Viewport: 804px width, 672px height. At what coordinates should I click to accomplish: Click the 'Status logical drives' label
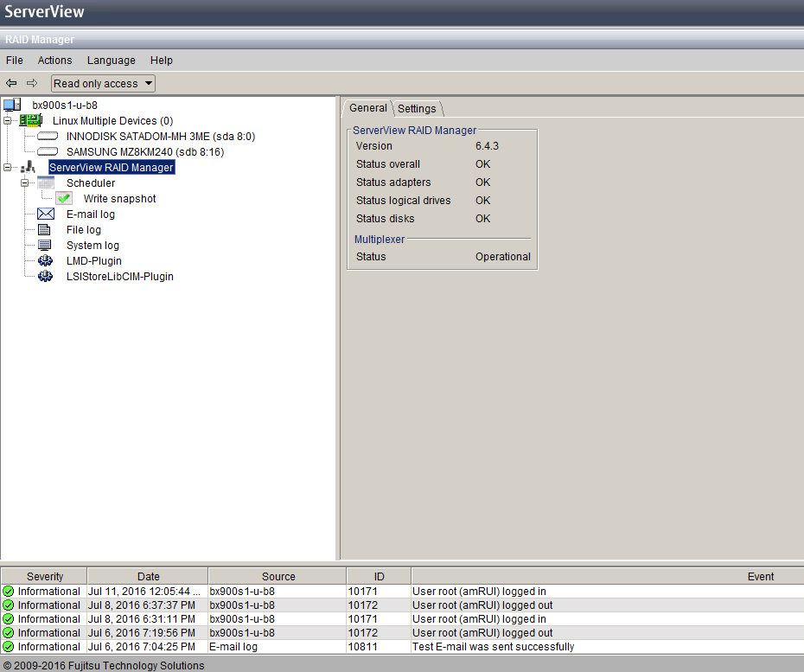click(x=403, y=201)
